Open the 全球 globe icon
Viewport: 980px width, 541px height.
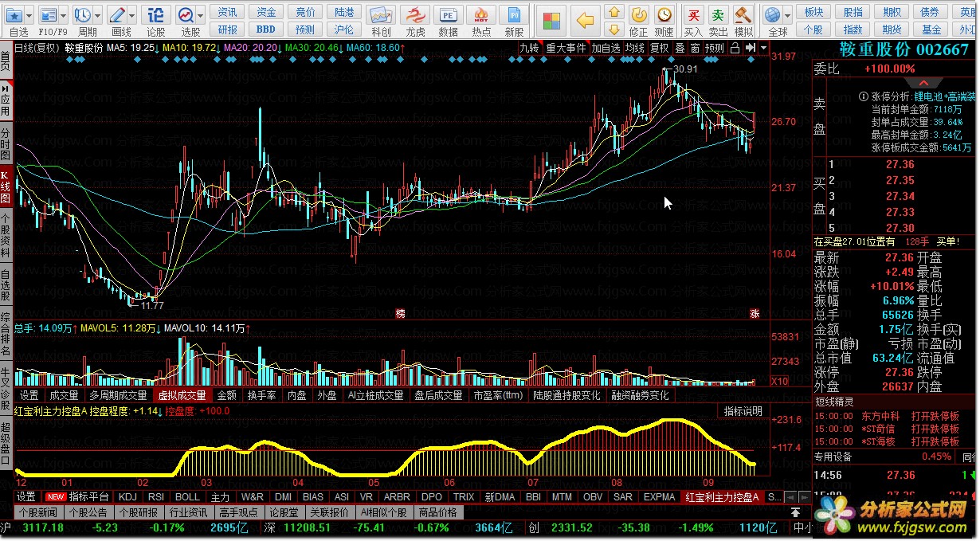click(771, 14)
